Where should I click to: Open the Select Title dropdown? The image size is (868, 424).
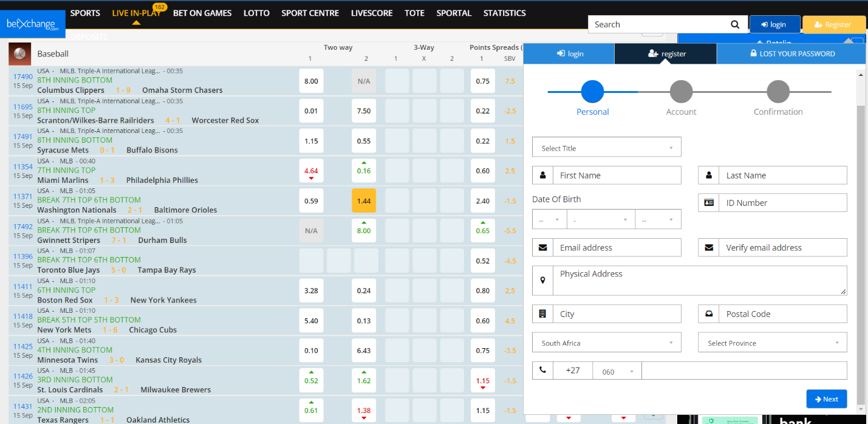(x=606, y=148)
